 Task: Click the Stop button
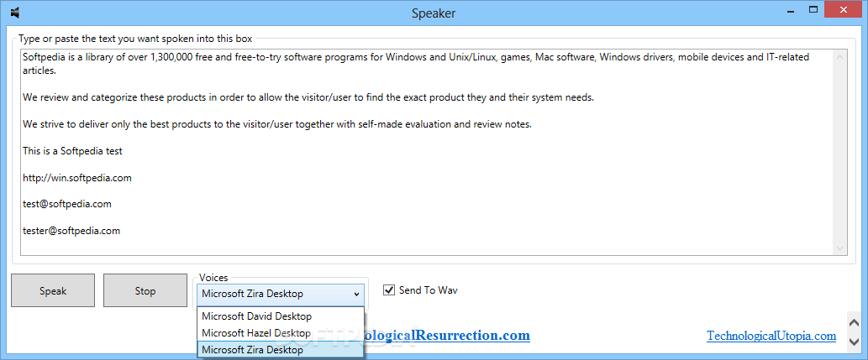click(x=145, y=290)
